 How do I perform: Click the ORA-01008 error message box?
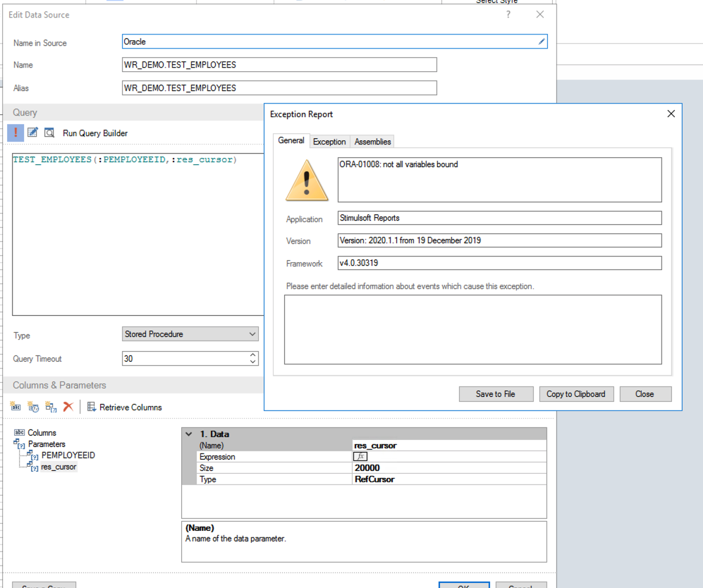[x=499, y=180]
